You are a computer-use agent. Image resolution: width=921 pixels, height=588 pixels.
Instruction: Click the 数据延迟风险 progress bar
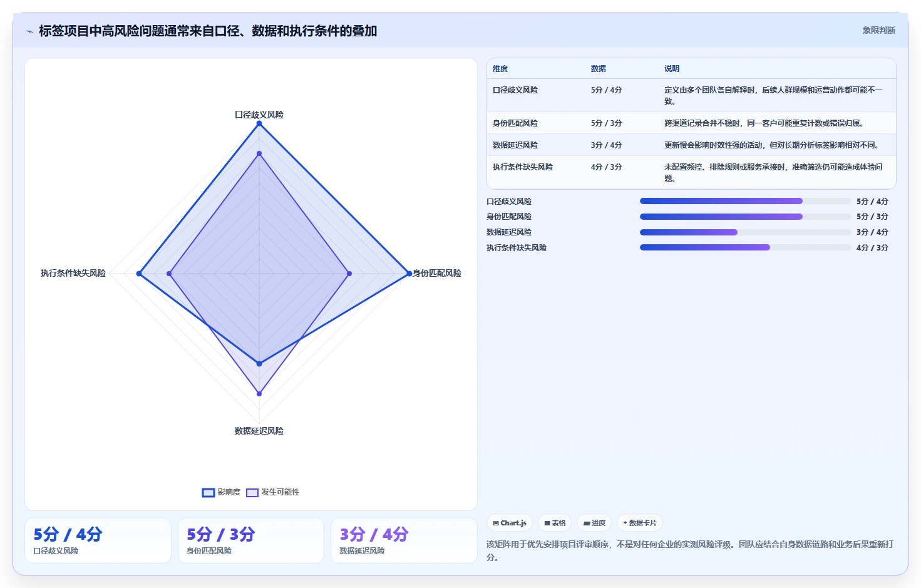(x=745, y=232)
